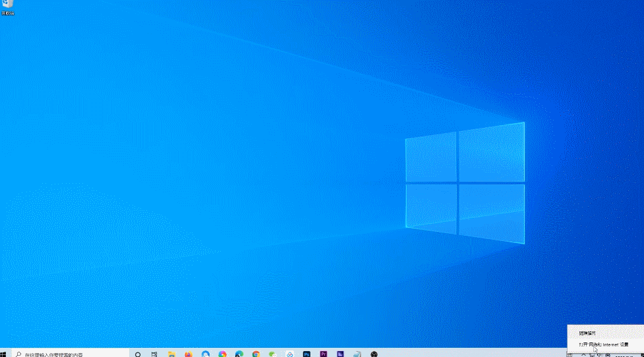
Task: Open WeChat from the taskbar
Action: pyautogui.click(x=273, y=354)
